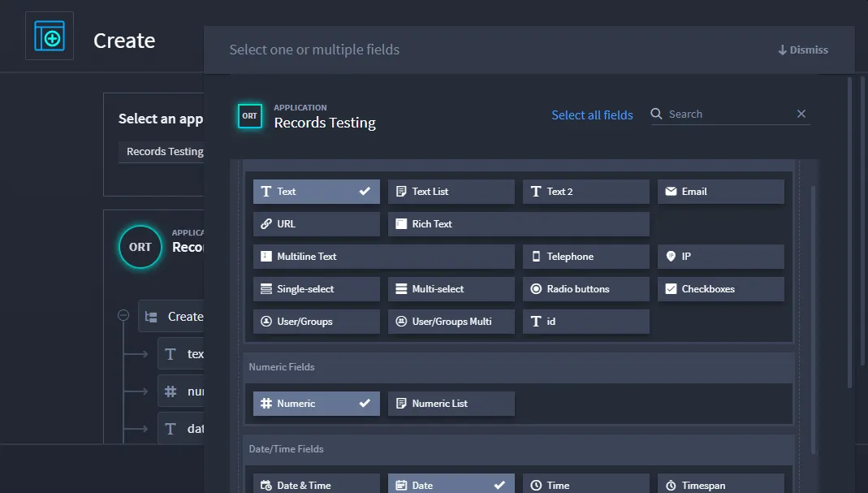Click the checkmark on the Numeric field

[x=365, y=404]
